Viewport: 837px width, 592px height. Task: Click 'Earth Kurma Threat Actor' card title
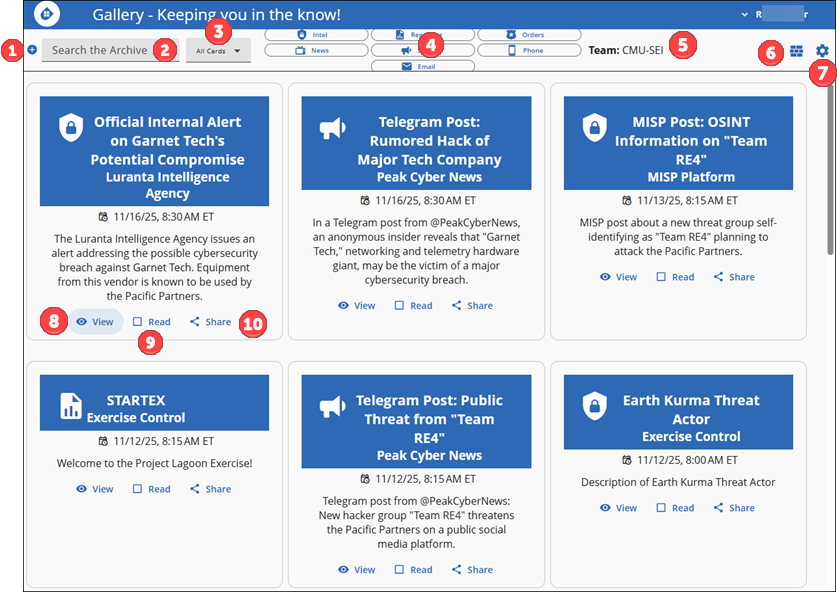tap(691, 410)
